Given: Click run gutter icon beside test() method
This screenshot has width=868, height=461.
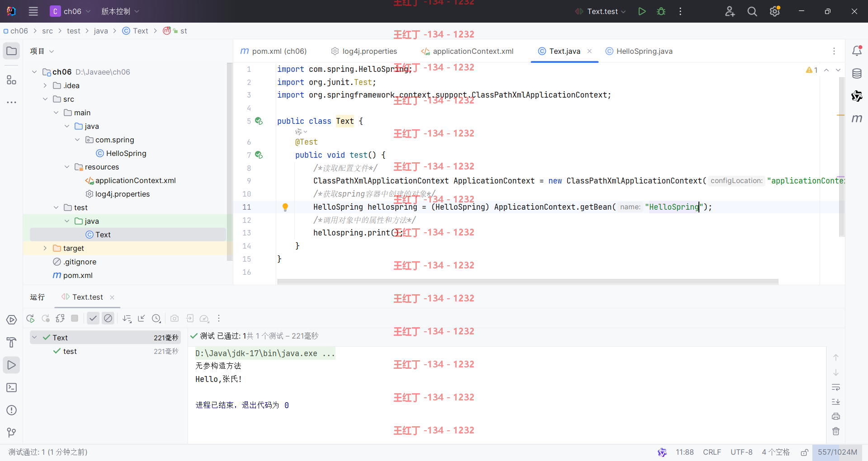Looking at the screenshot, I should pos(259,155).
